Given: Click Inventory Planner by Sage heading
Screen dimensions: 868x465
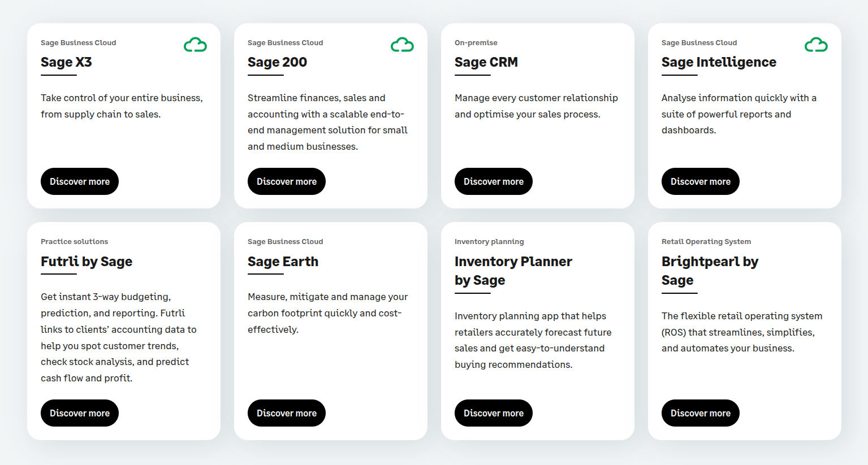Looking at the screenshot, I should 513,271.
